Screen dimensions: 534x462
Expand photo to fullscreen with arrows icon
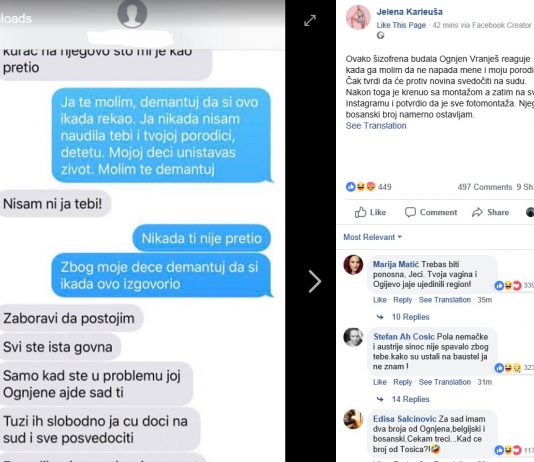[310, 20]
